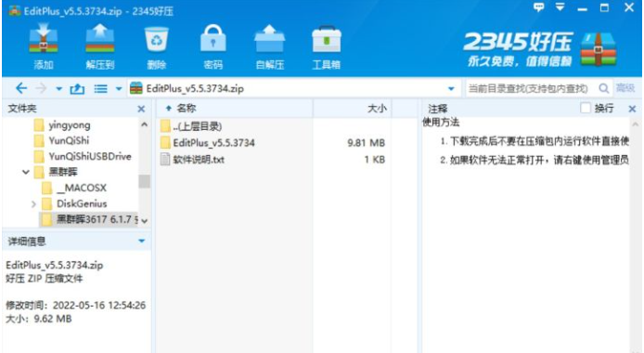Click the 大小: 9.62 MB detail line

[39, 319]
